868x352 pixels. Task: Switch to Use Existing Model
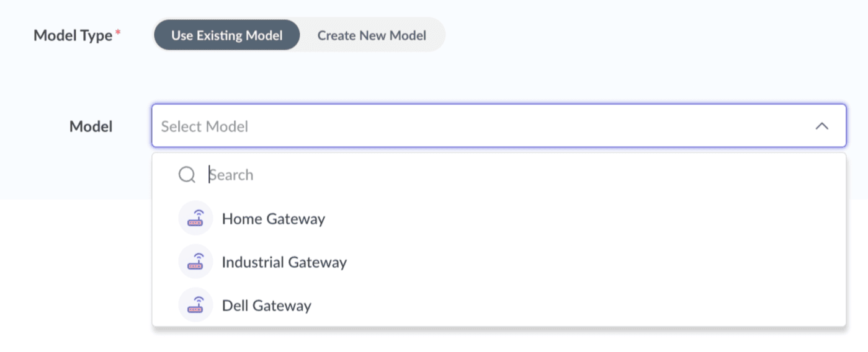226,35
